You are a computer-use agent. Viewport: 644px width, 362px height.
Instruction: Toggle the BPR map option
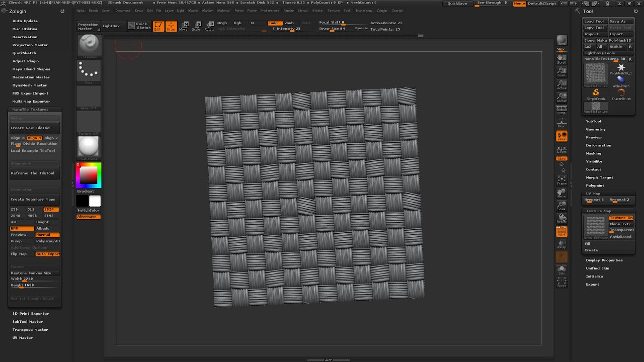pyautogui.click(x=22, y=228)
